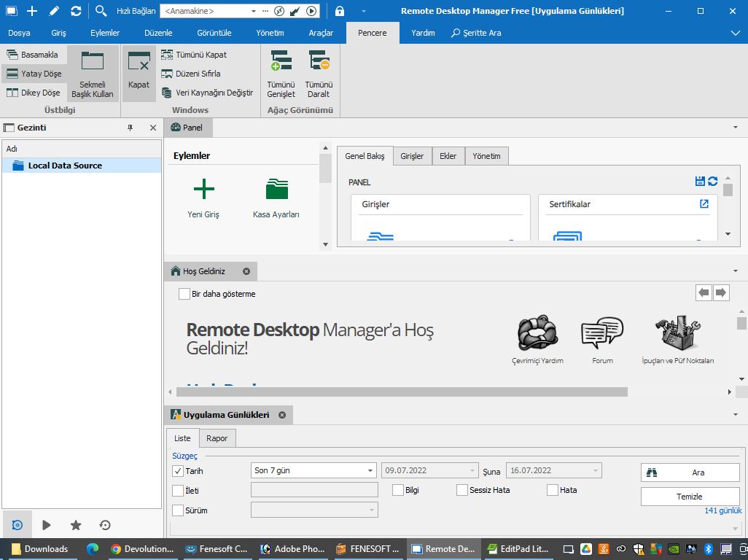This screenshot has height=560, width=748.
Task: Click the Ara search button
Action: (x=690, y=472)
